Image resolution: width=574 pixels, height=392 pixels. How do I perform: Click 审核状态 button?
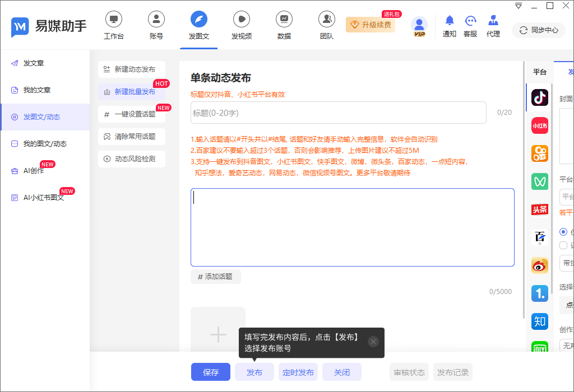tap(409, 372)
